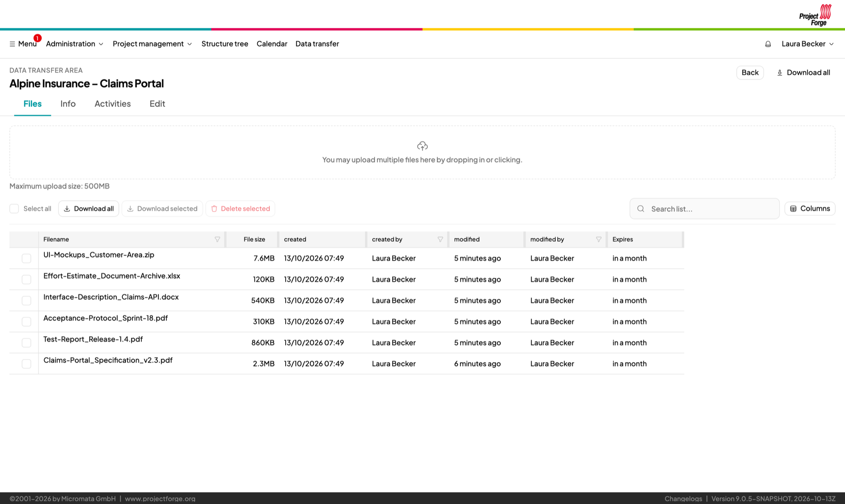845x504 pixels.
Task: Click the cloud upload icon
Action: 422,146
